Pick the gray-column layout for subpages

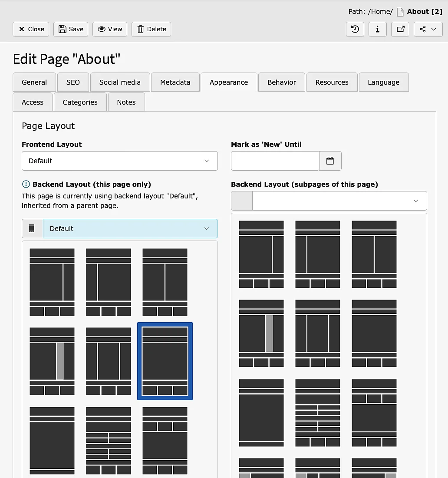click(261, 333)
